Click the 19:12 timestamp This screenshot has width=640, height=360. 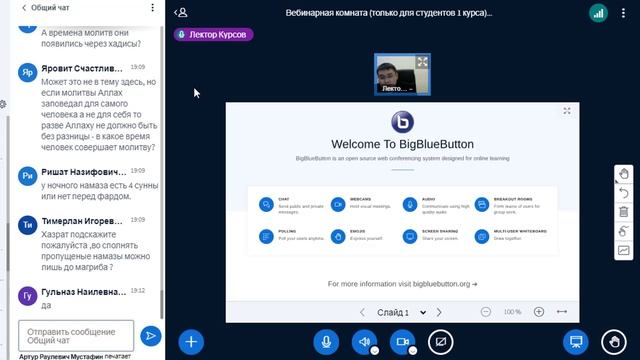[x=138, y=291]
